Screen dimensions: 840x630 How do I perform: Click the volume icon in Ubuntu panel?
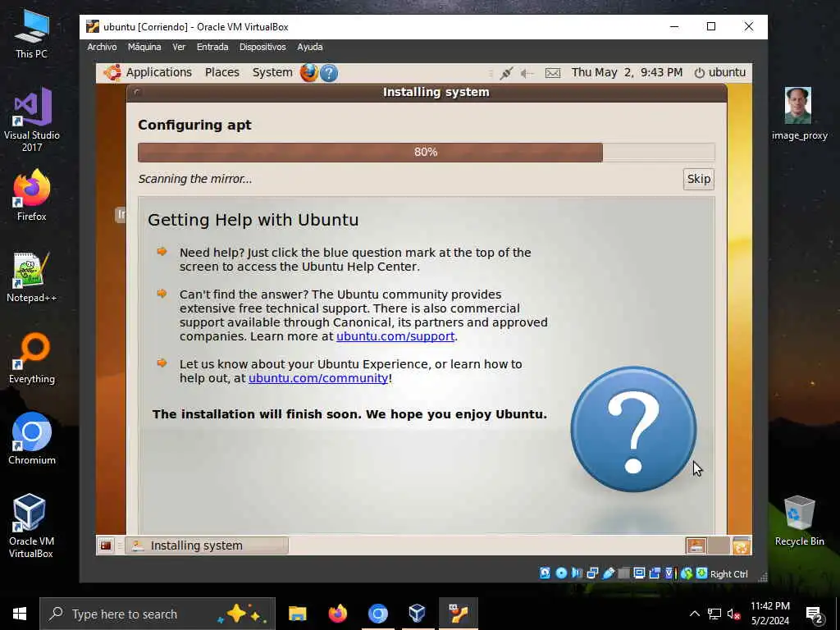pyautogui.click(x=527, y=73)
